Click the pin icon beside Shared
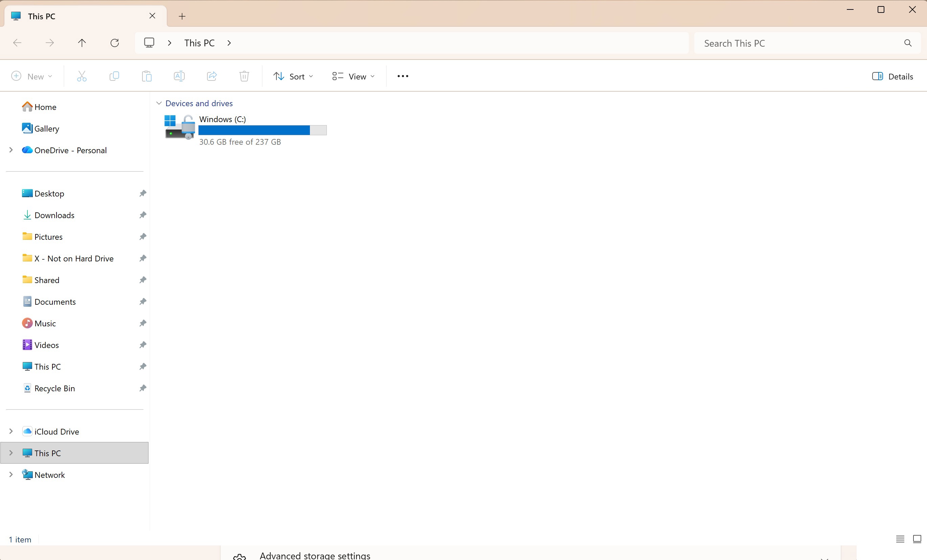Screen dimensions: 927x560 (142, 280)
